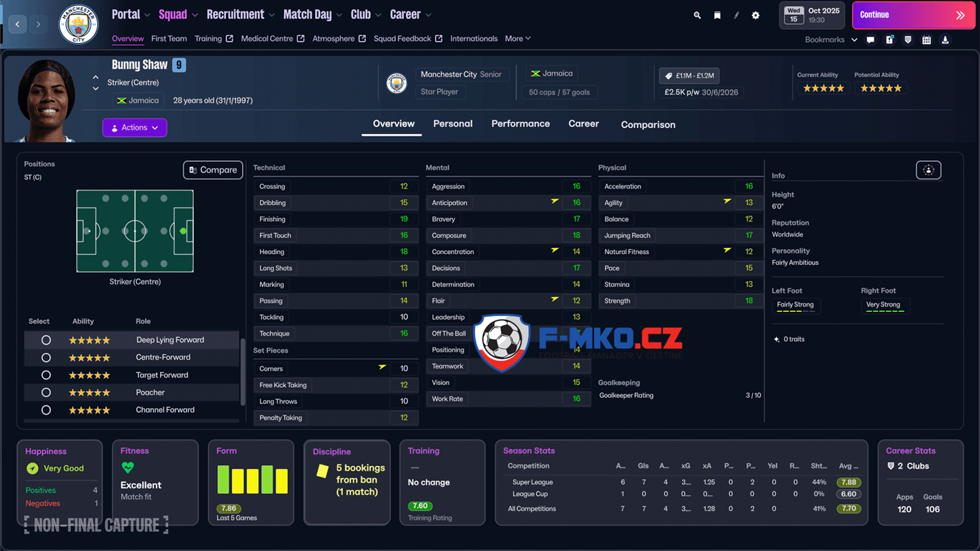
Task: Select the Centre-Forward role radio
Action: tap(46, 358)
